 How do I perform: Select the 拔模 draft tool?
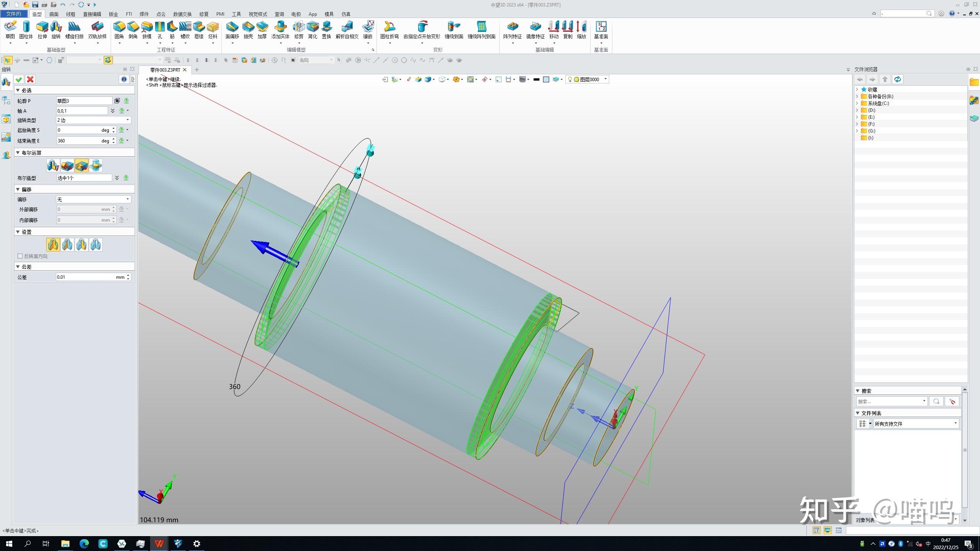pyautogui.click(x=147, y=30)
